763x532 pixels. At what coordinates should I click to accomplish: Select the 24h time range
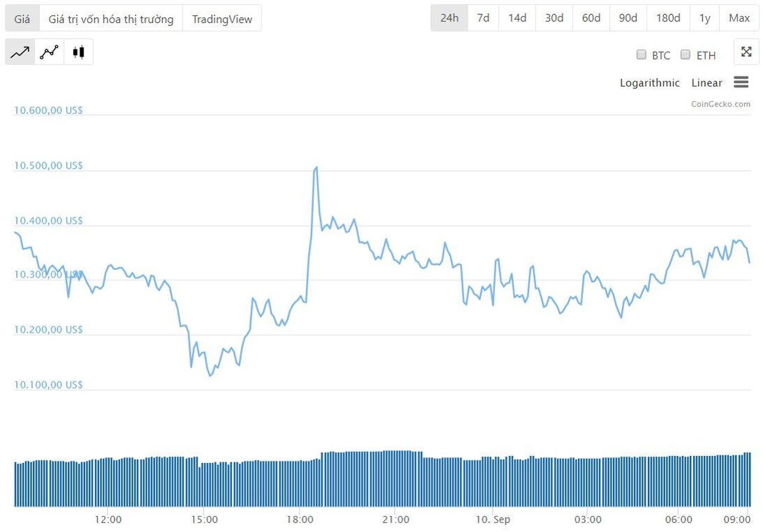click(449, 18)
